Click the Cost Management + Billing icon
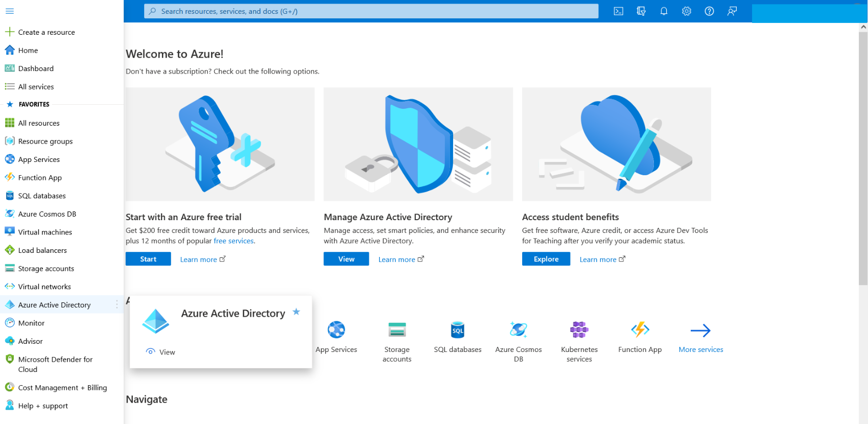This screenshot has width=868, height=424. coord(10,388)
